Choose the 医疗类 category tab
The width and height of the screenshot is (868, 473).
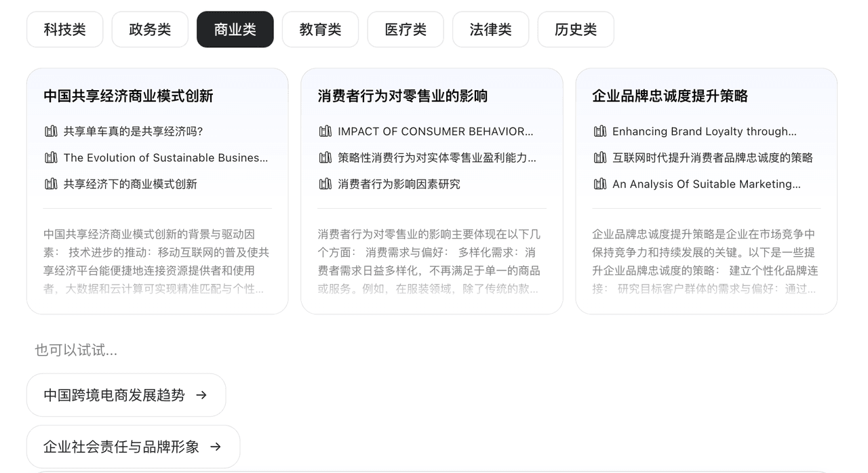[406, 30]
